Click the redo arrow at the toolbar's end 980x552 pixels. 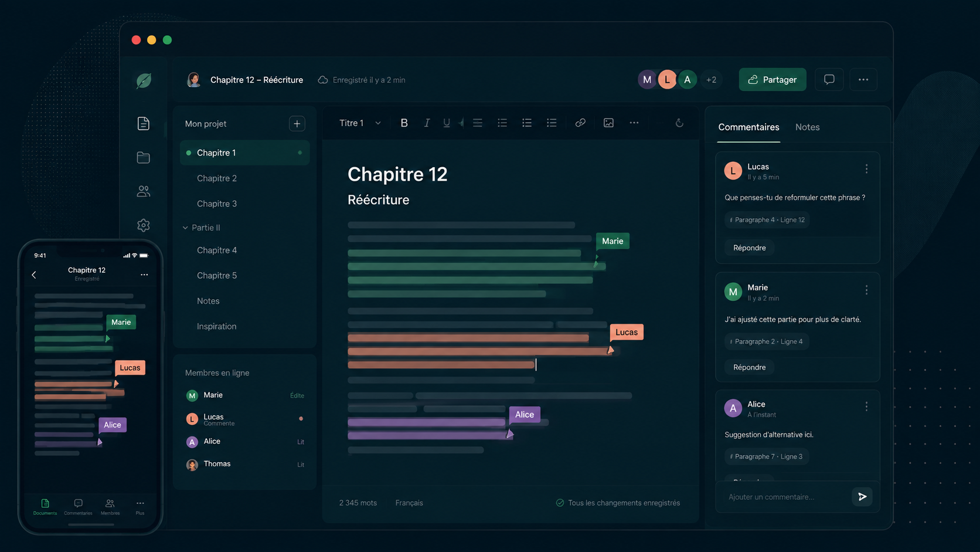coord(679,123)
